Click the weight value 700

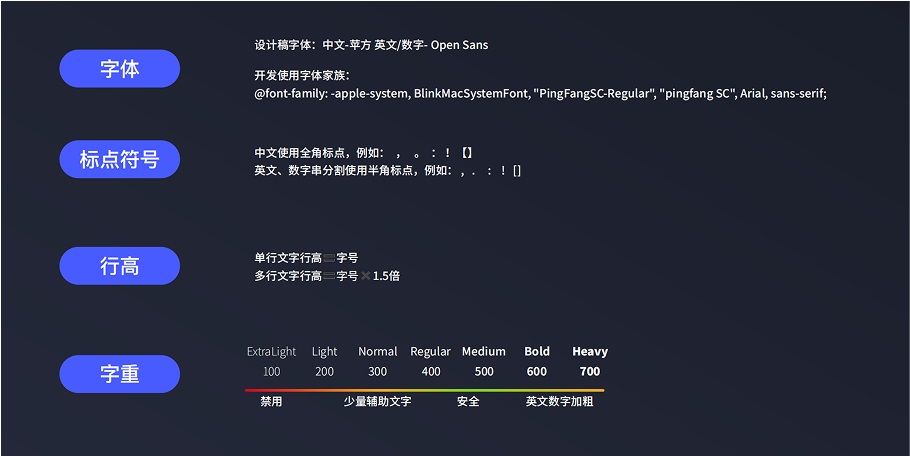590,372
